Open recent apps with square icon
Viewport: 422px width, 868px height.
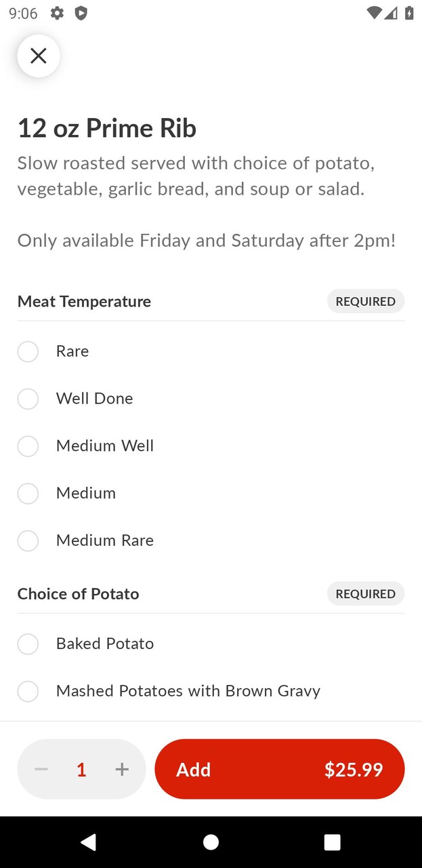pyautogui.click(x=332, y=842)
